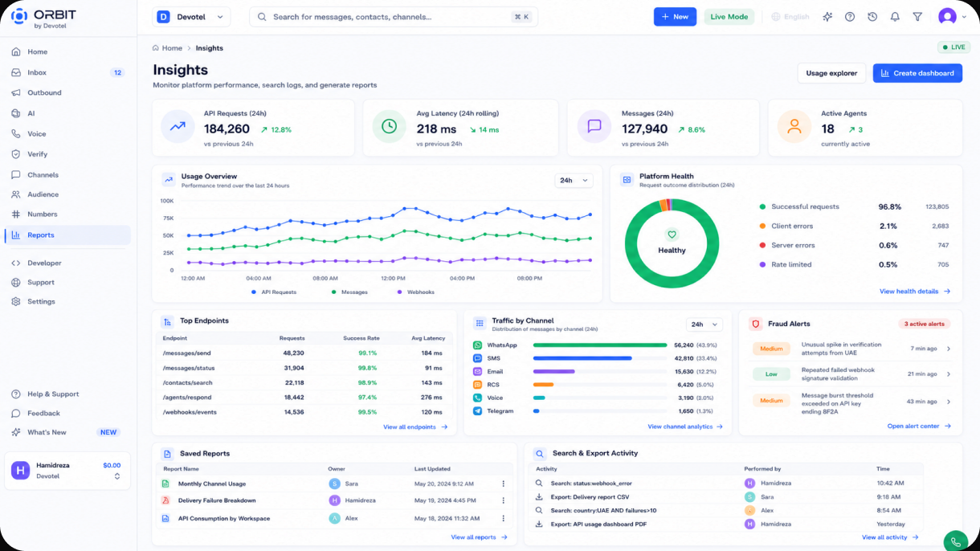Click the Reports chart icon in sidebar
The height and width of the screenshot is (551, 980).
tap(16, 235)
